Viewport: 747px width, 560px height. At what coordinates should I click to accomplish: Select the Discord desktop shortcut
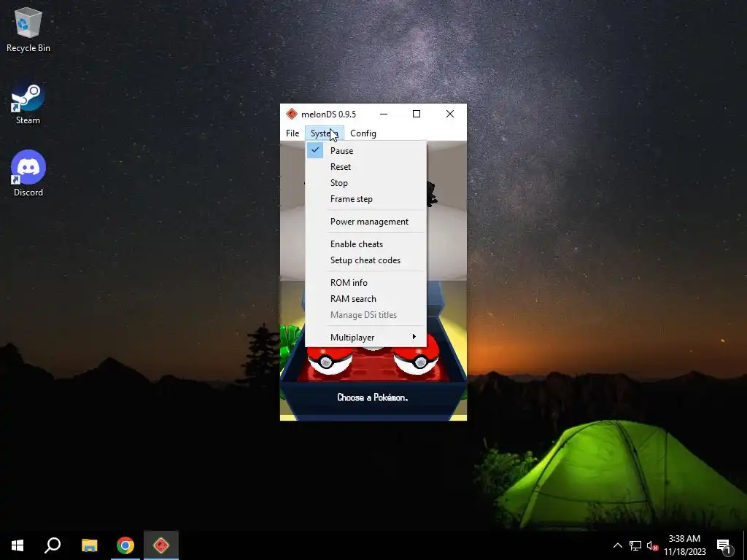[28, 174]
